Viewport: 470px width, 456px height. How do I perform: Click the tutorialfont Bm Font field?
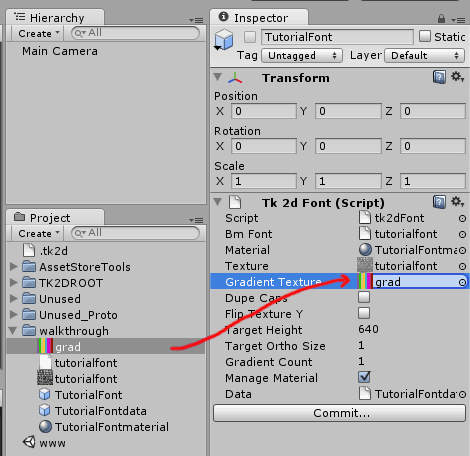(x=413, y=234)
